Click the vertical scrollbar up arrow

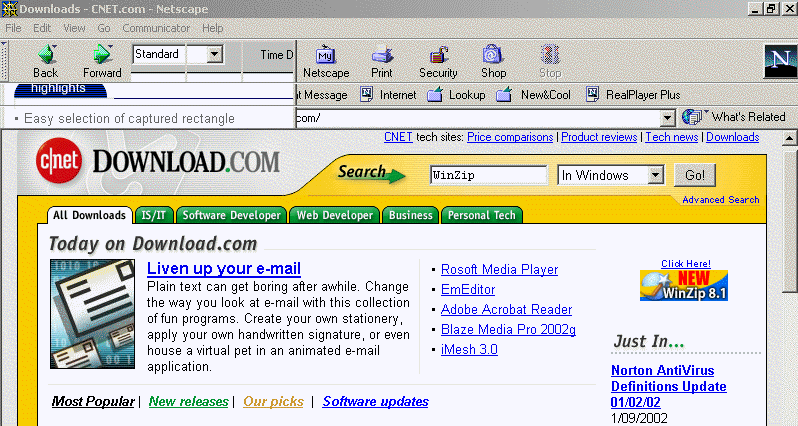789,137
